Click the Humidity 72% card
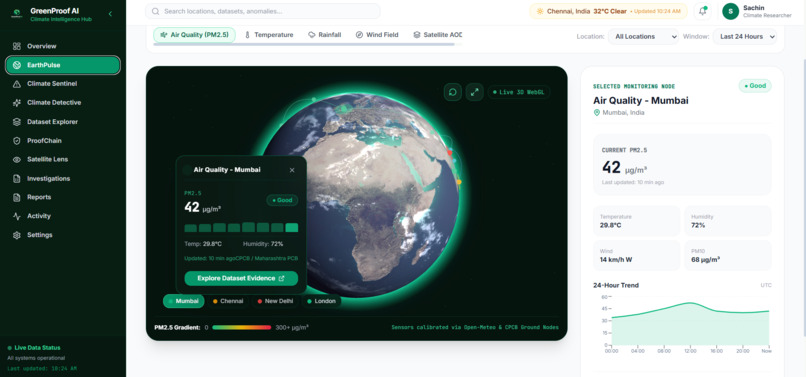Viewport: 806px width, 377px height. (728, 221)
